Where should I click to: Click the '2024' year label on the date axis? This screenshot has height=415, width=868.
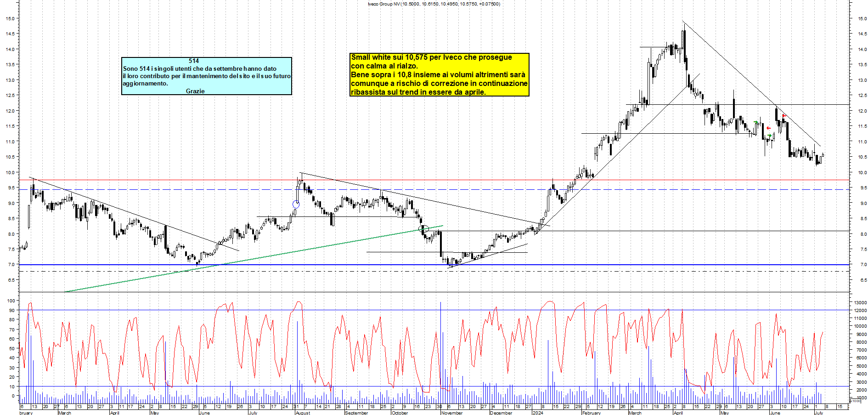pyautogui.click(x=537, y=413)
